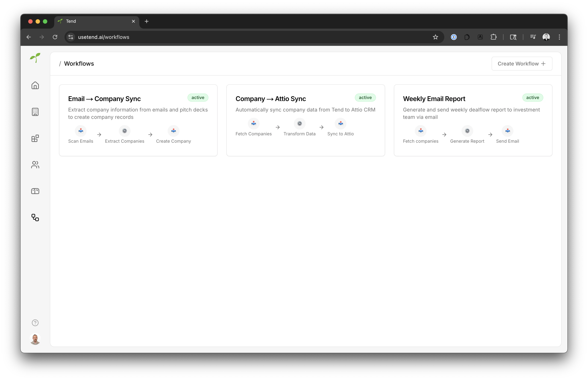Viewport: 588px width, 380px height.
Task: Click the Attio Sync description text
Action: 305,110
